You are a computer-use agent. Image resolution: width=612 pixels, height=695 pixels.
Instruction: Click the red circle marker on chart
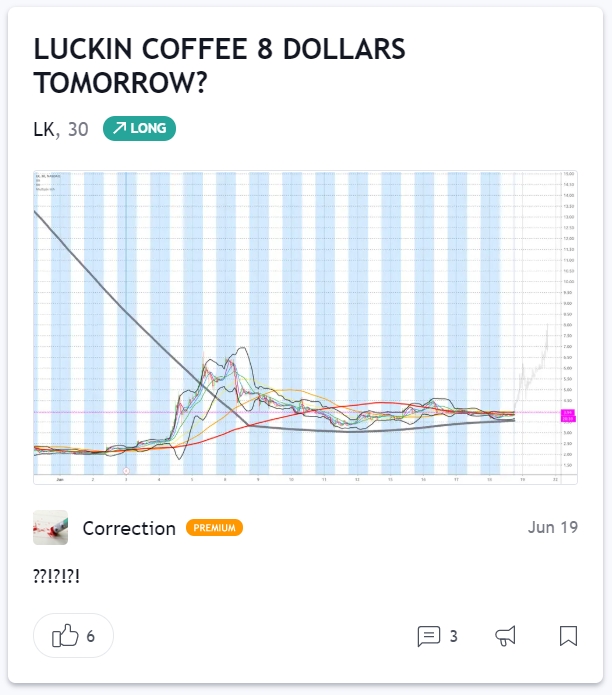pyautogui.click(x=126, y=470)
